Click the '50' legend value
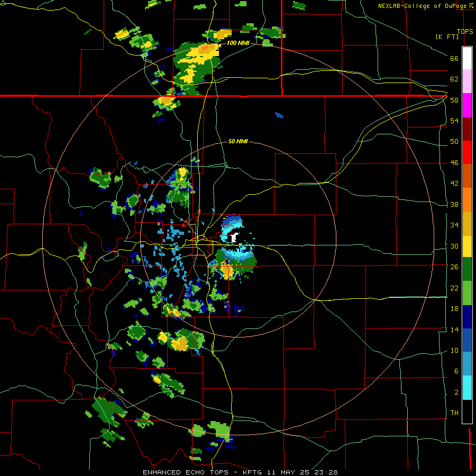The height and width of the screenshot is (476, 476). click(x=454, y=141)
